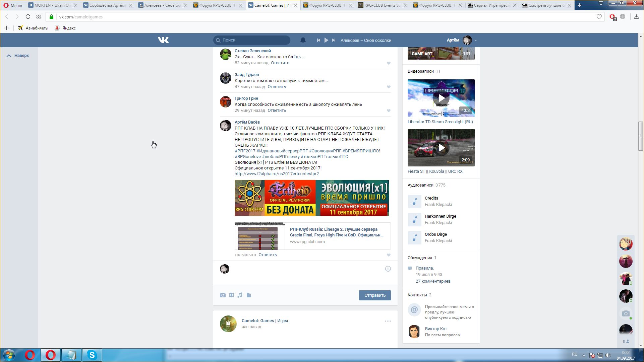Open the Windows Start button
Image resolution: width=644 pixels, height=362 pixels.
pyautogui.click(x=9, y=355)
